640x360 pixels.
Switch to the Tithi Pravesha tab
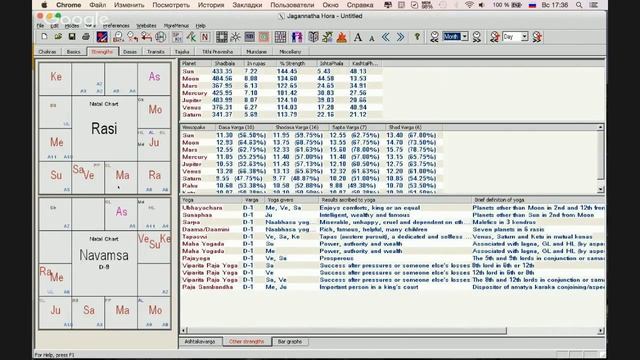(218, 52)
